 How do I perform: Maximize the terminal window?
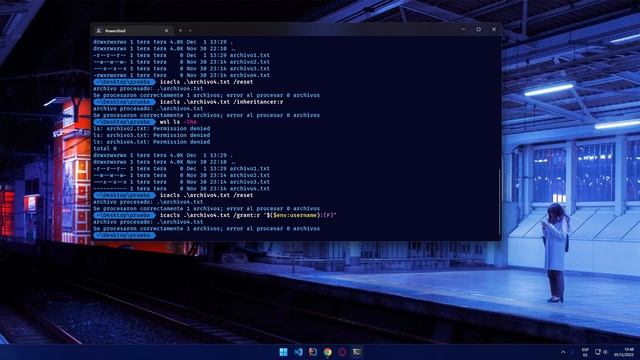tap(478, 29)
